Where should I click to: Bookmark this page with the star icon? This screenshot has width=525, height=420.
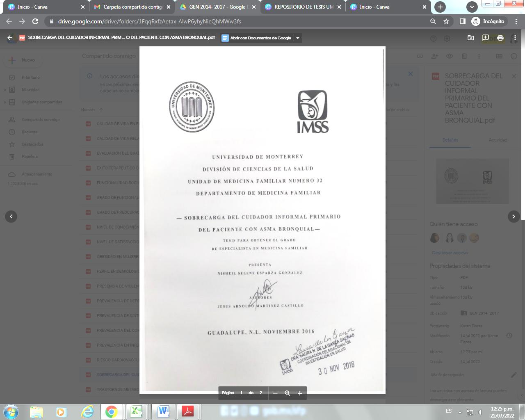pos(446,21)
